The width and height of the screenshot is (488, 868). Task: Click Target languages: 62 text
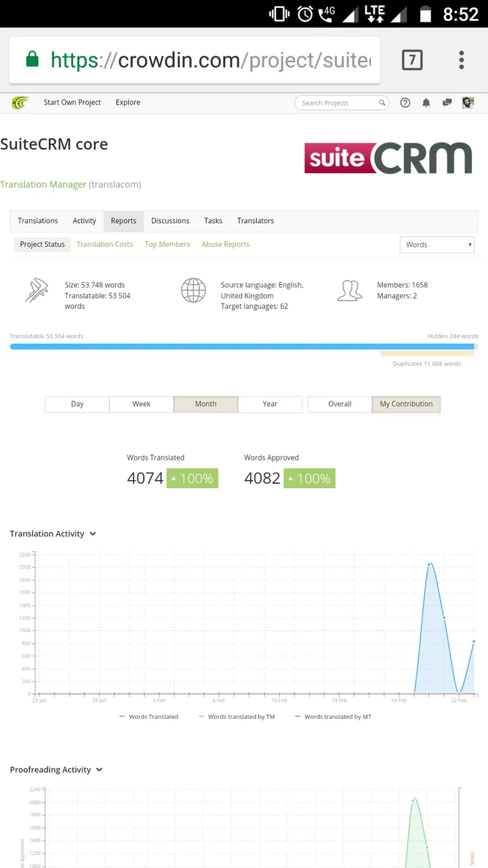click(254, 307)
